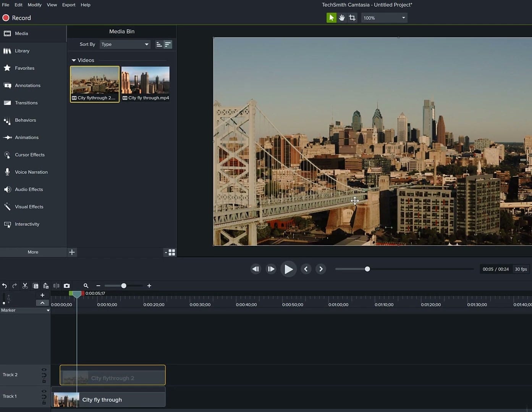Screen dimensions: 532x412
Task: Select the Crop tool above the canvas
Action: click(352, 17)
